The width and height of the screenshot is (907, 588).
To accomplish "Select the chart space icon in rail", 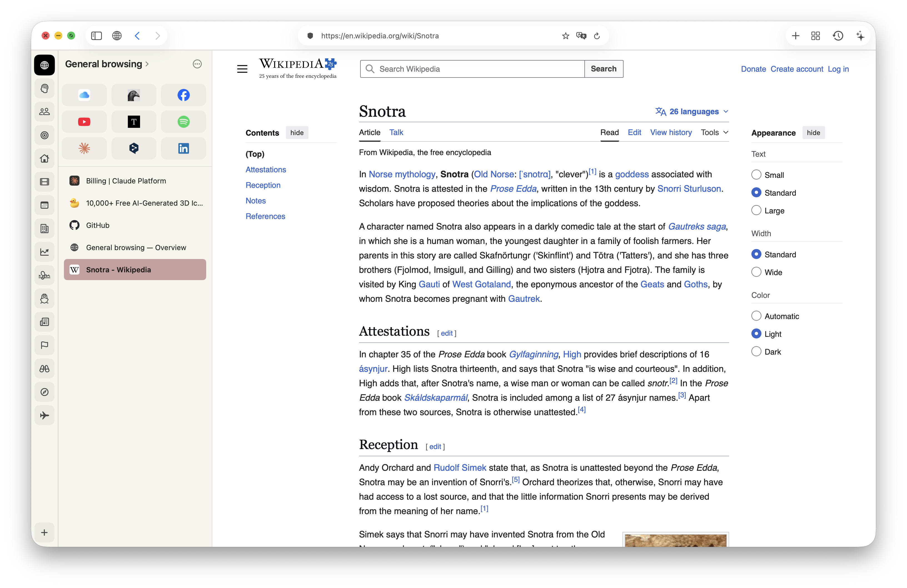I will [x=44, y=252].
